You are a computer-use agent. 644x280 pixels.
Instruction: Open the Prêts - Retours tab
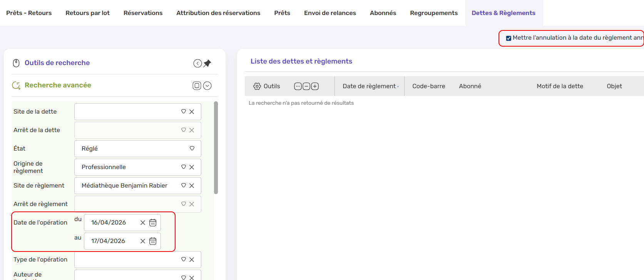pyautogui.click(x=29, y=13)
